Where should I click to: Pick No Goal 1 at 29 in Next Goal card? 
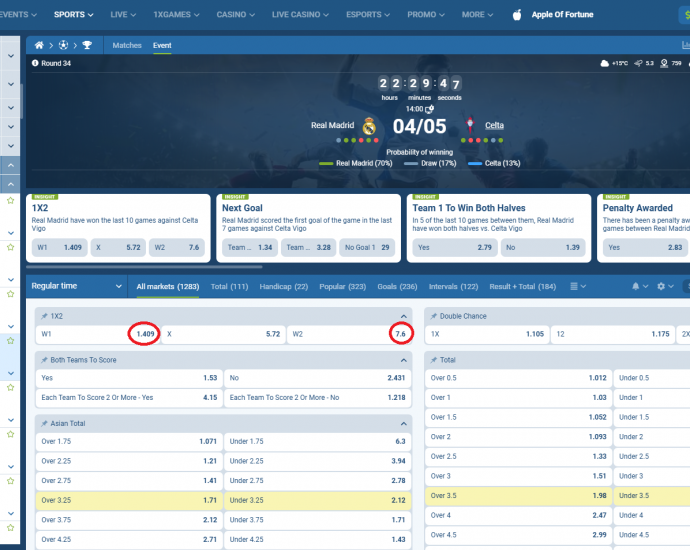(x=367, y=248)
